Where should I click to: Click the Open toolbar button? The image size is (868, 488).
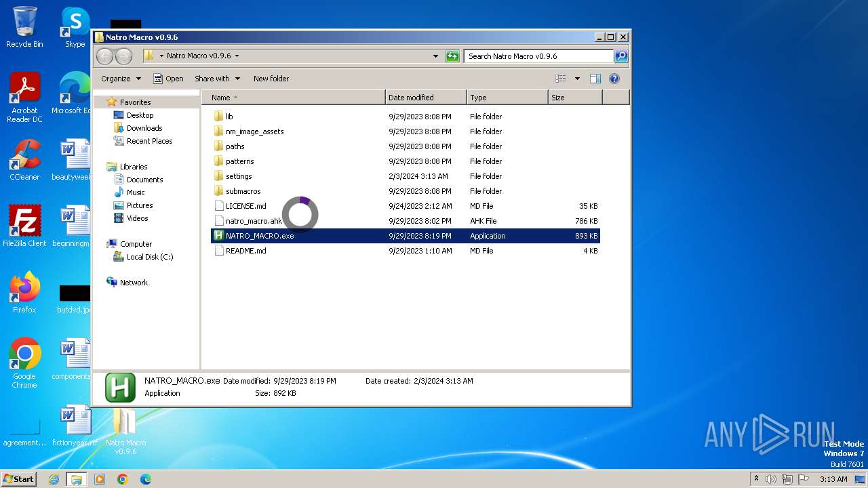click(168, 79)
